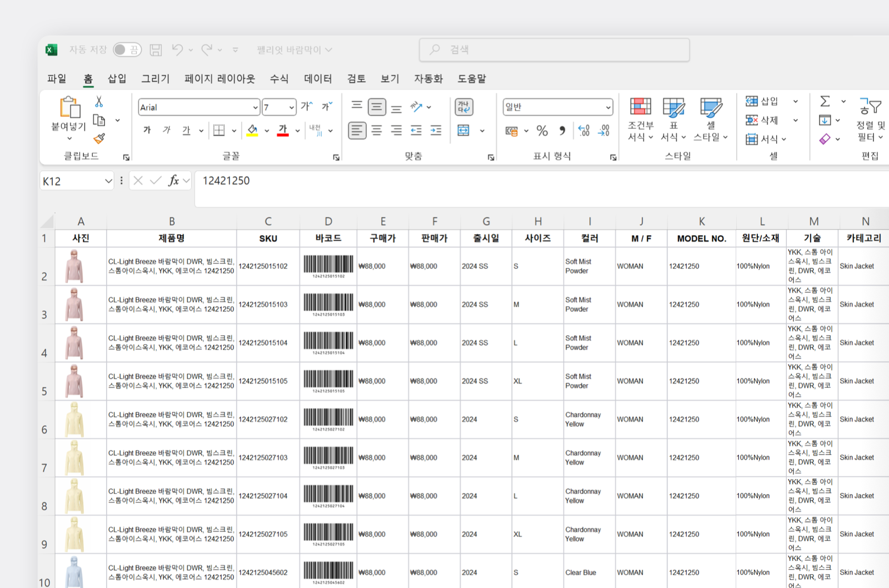The image size is (889, 588).
Task: Open the quick access toolbar customize arrow
Action: (x=236, y=50)
